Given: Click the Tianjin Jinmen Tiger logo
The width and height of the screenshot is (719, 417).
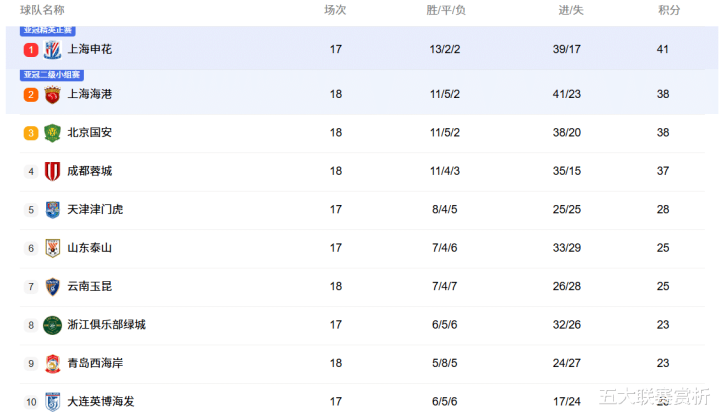Looking at the screenshot, I should pyautogui.click(x=53, y=210).
